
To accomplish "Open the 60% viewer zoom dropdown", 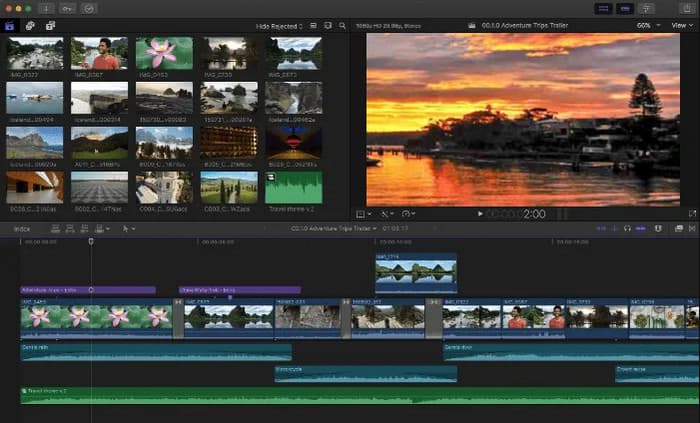I will pyautogui.click(x=648, y=25).
